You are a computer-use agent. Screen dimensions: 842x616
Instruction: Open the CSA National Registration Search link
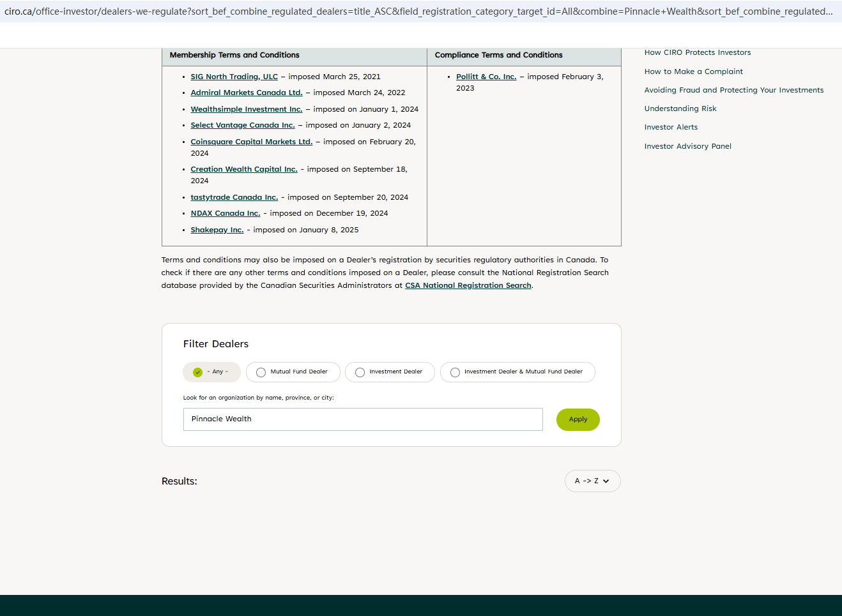pyautogui.click(x=468, y=285)
